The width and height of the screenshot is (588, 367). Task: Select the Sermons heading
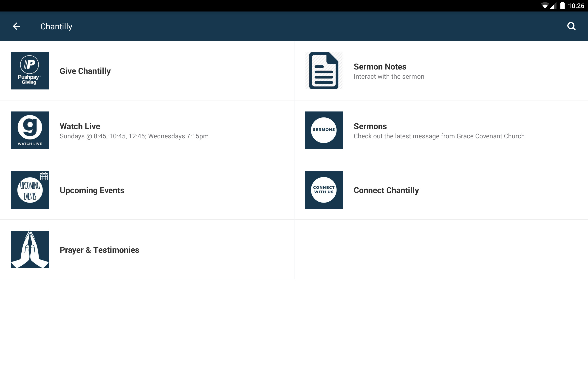coord(370,126)
